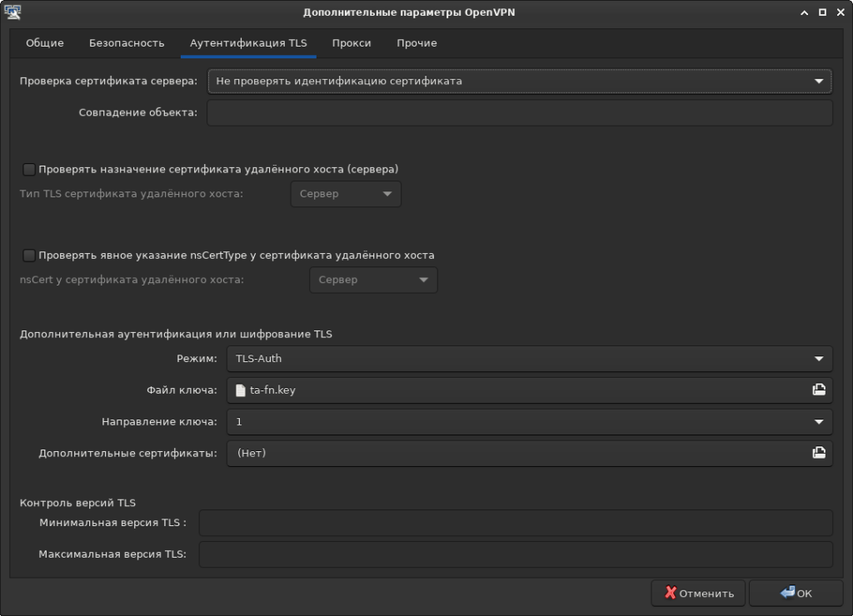853x616 pixels.
Task: Open the "Направление ключа" dropdown
Action: (530, 421)
